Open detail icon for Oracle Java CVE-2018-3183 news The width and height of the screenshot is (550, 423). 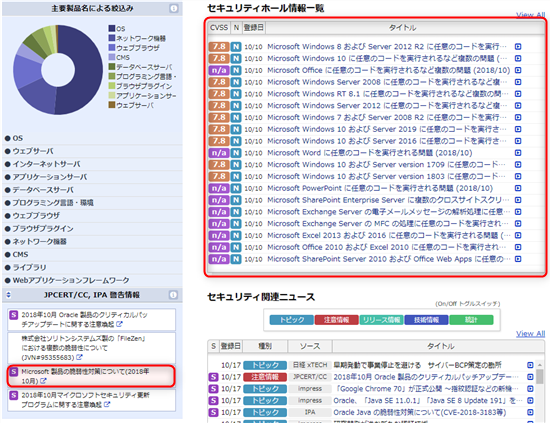(530, 412)
